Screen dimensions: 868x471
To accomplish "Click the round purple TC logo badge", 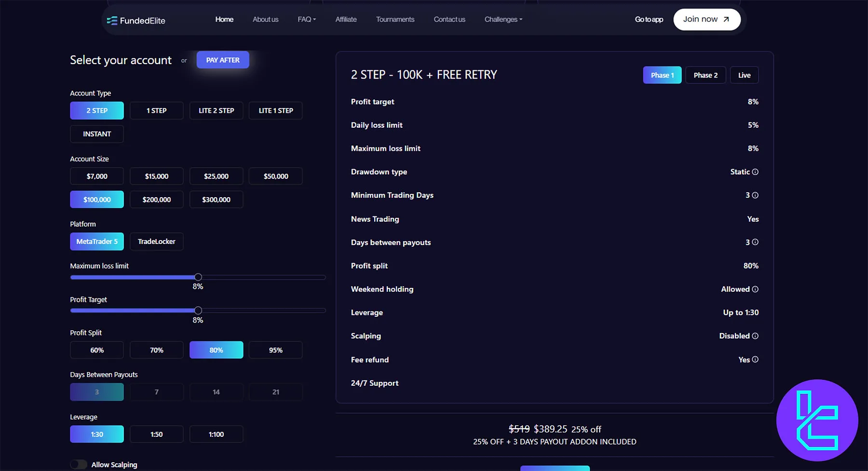I will pyautogui.click(x=817, y=420).
